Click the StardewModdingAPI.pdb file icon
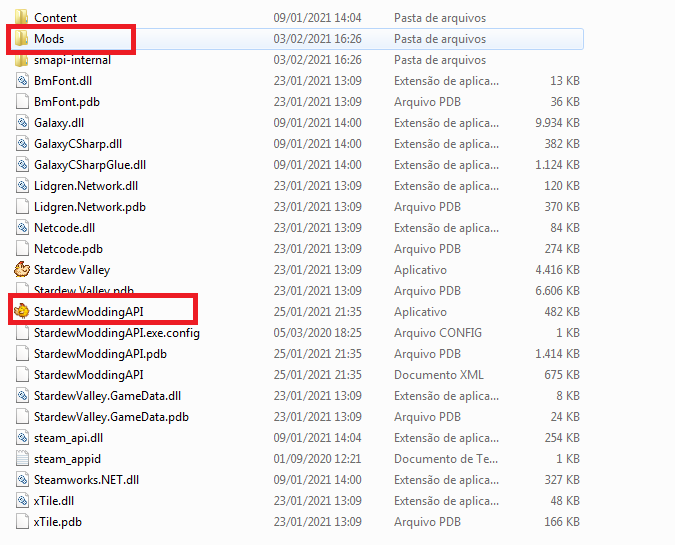 coord(22,353)
